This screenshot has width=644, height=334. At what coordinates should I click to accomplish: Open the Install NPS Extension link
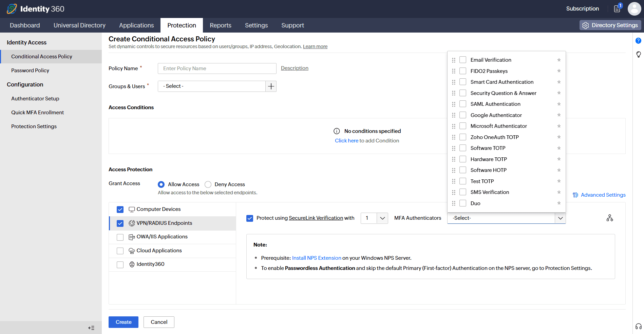[317, 258]
